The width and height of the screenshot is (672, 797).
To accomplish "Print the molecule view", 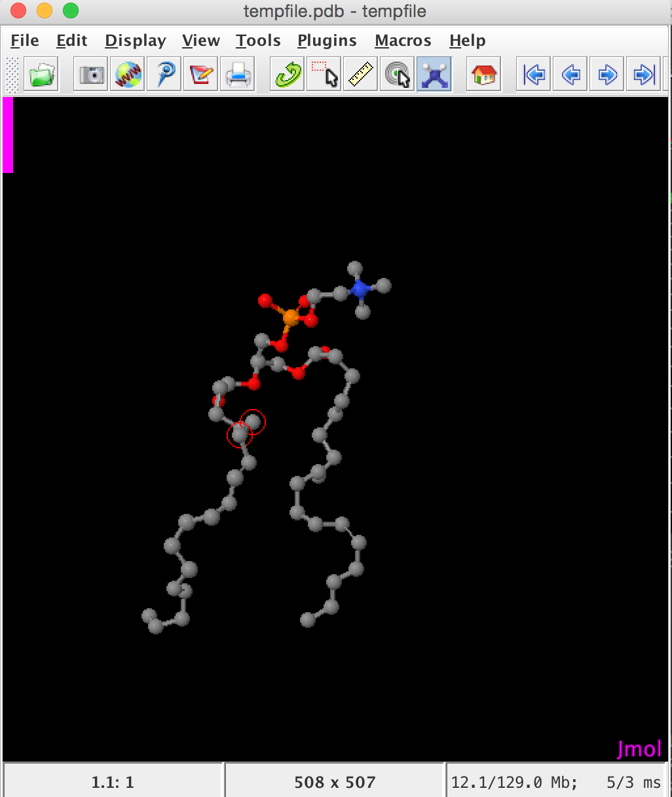I will coord(238,74).
